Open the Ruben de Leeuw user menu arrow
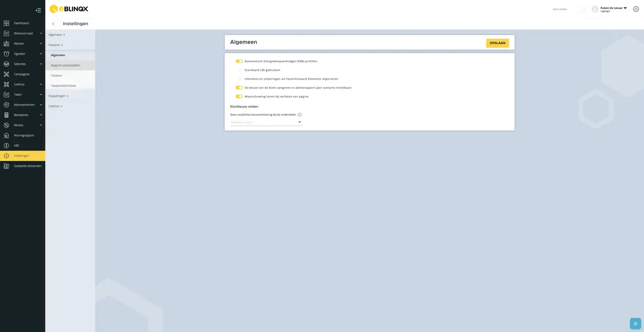 coord(625,8)
